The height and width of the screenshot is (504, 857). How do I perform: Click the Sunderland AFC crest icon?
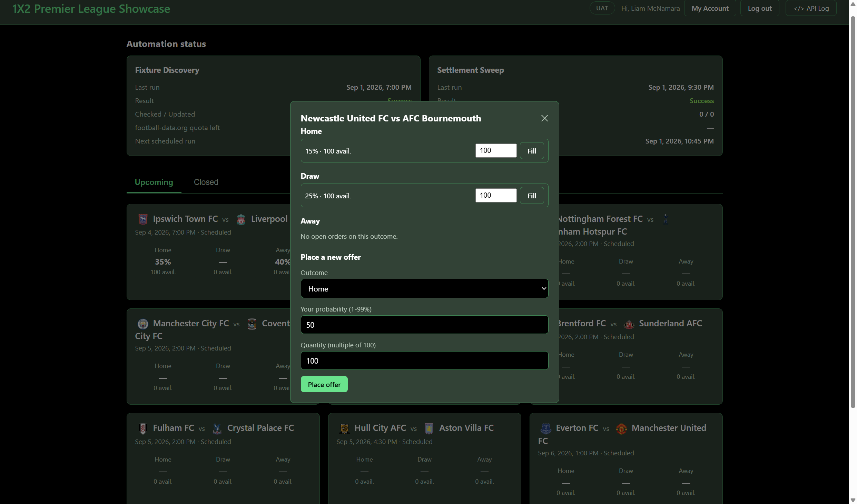point(629,324)
